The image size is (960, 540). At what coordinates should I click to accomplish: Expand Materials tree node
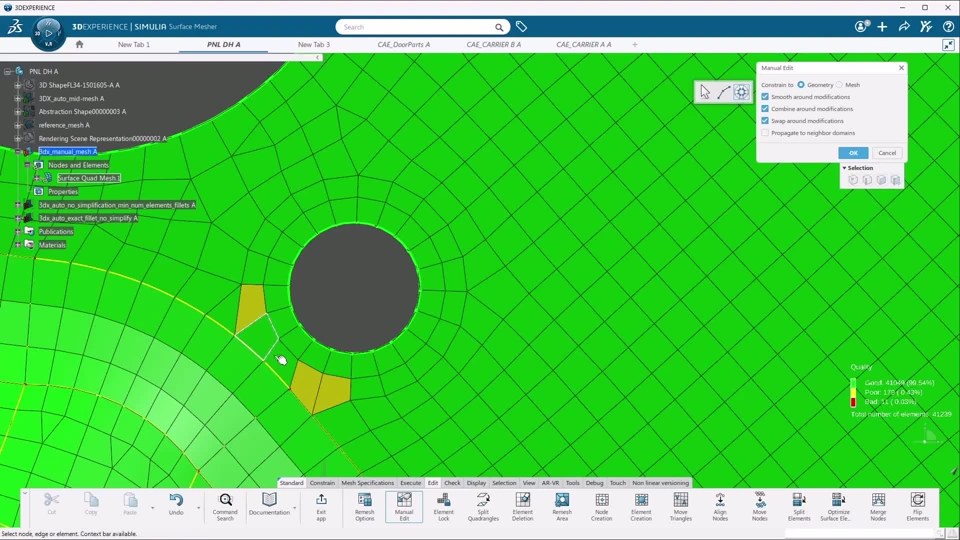[18, 245]
